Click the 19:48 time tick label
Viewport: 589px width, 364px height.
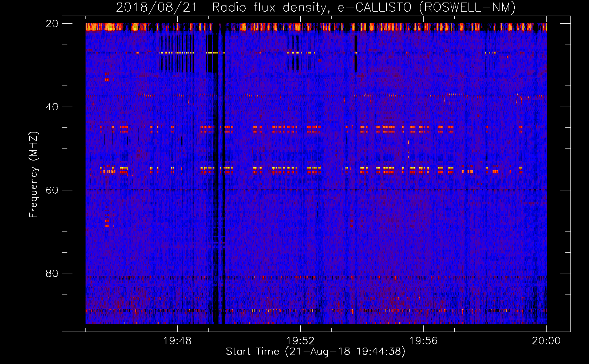[177, 341]
